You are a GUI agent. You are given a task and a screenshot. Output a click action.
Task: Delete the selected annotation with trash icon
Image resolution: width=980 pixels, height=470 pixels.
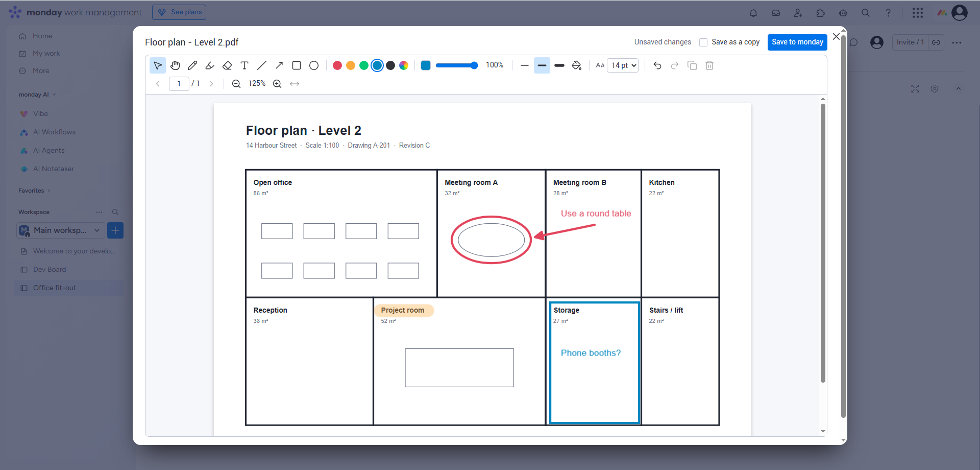click(709, 65)
